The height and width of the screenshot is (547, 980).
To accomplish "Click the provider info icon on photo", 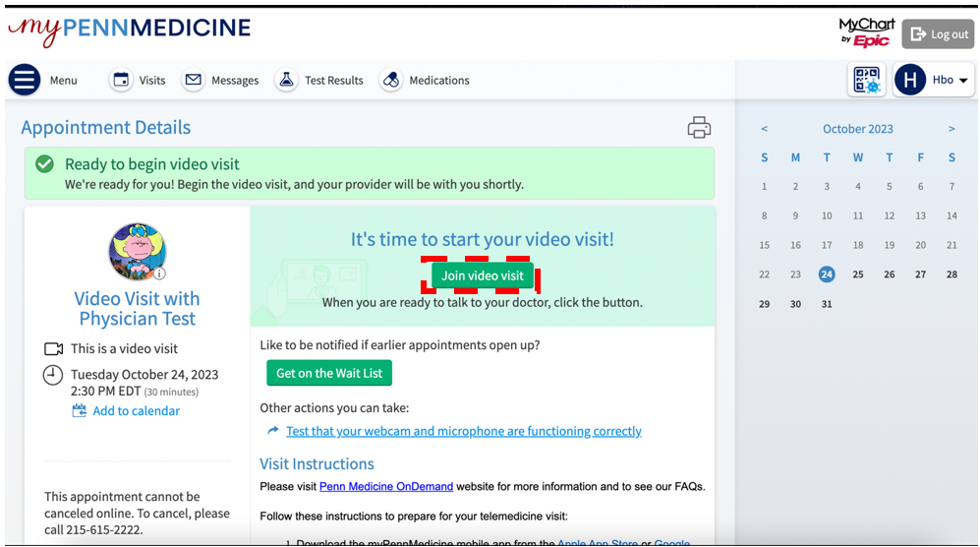I will (x=160, y=273).
